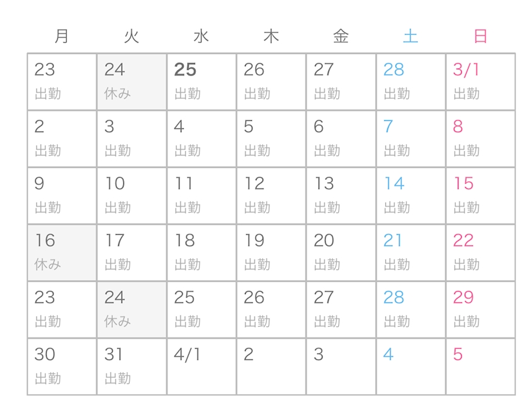Click Wednesday the 18th cell

pos(202,253)
